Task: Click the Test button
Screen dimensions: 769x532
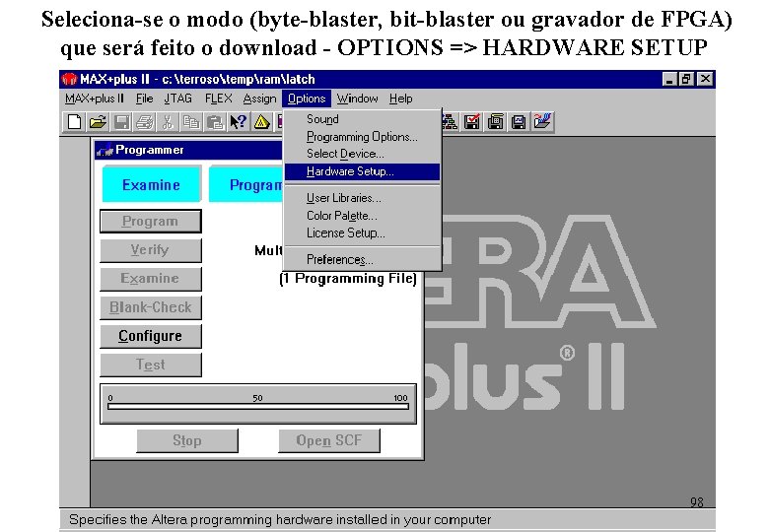Action: pyautogui.click(x=151, y=365)
